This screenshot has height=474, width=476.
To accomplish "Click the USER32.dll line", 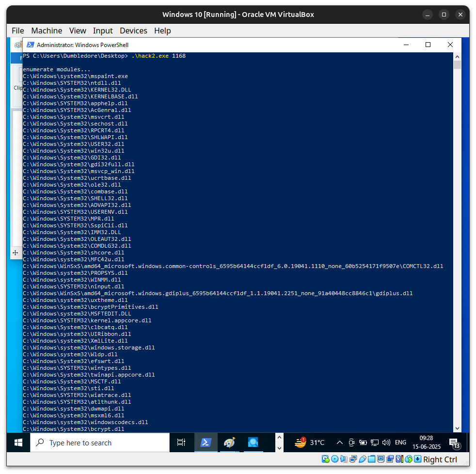I will point(74,144).
